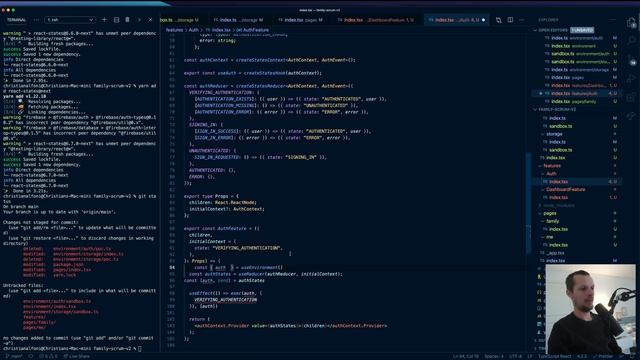Screen dimensions: 640x360
Task: Open the Extensions view in activity bar
Action: coord(631,97)
